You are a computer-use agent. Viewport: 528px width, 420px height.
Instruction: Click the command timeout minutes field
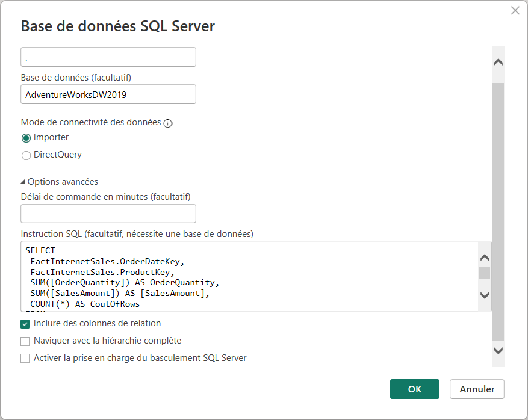click(x=108, y=214)
